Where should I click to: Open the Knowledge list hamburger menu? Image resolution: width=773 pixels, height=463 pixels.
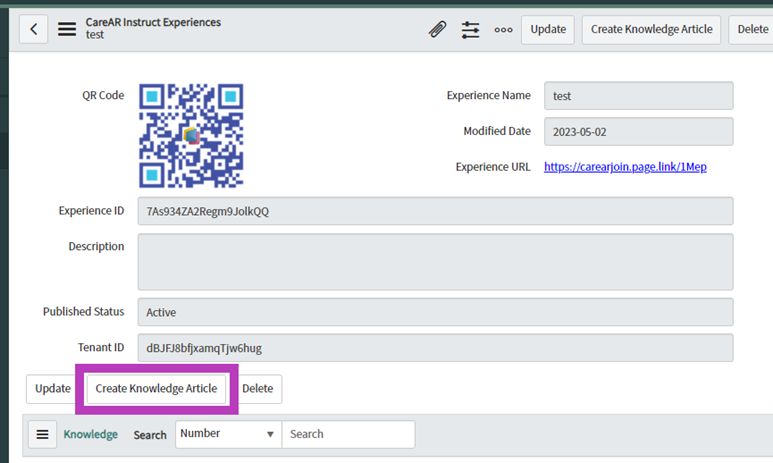[42, 434]
